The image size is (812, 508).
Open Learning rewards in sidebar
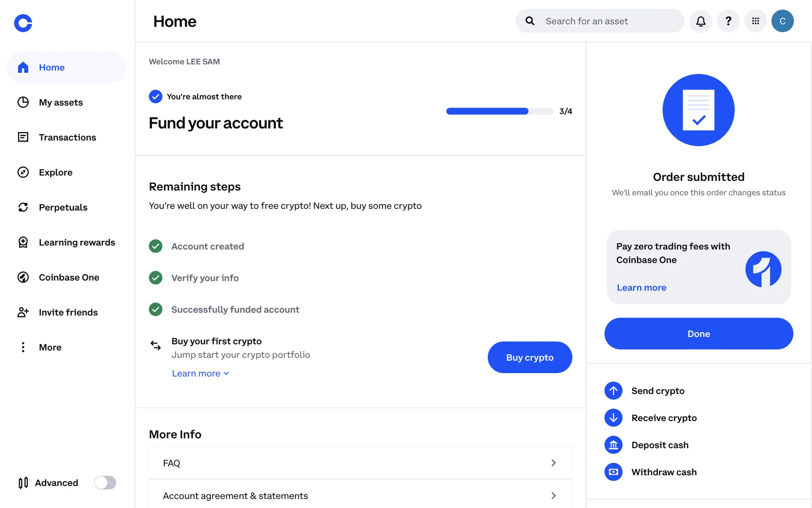pyautogui.click(x=77, y=243)
